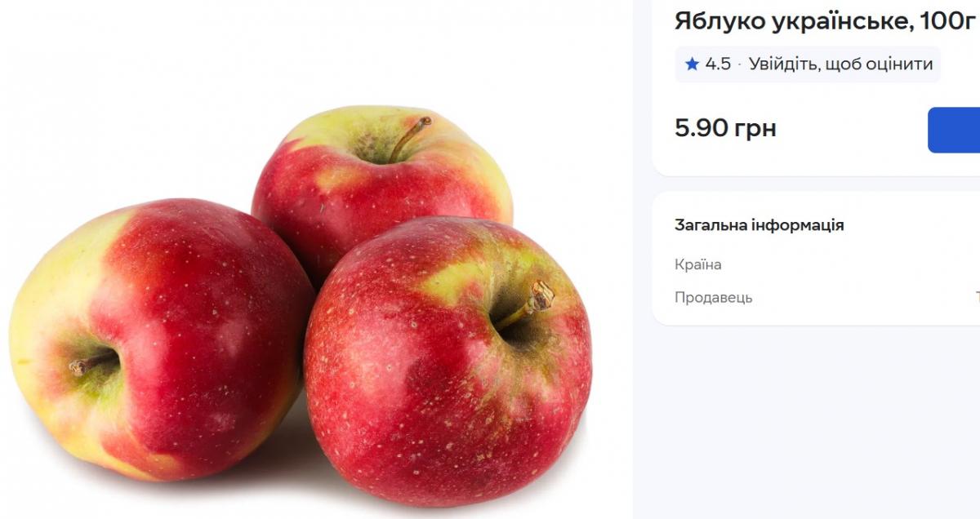Click the stem of the left apple

click(91, 362)
